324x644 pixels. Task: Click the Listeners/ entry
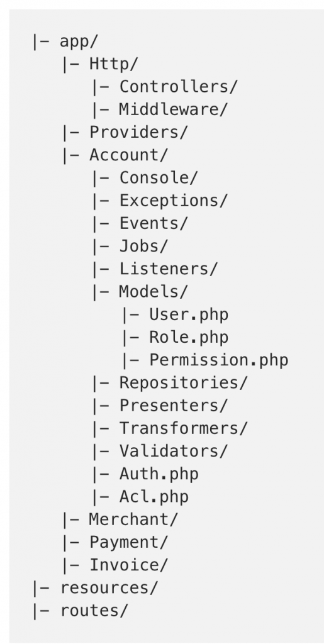click(x=168, y=269)
